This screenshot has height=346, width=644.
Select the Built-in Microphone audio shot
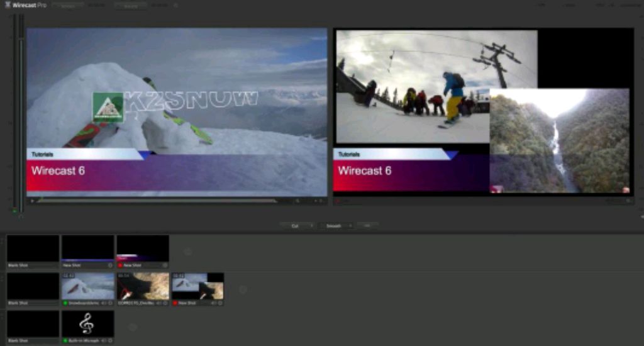coord(88,324)
